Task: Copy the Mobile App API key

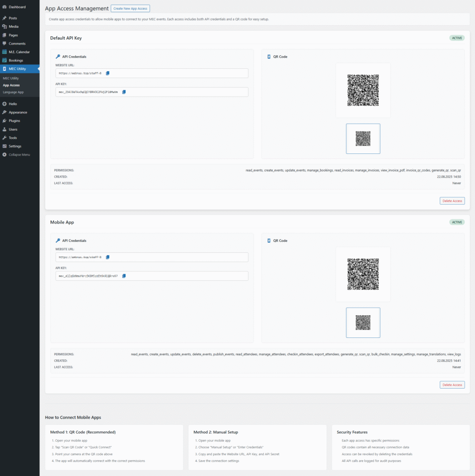Action: point(124,276)
